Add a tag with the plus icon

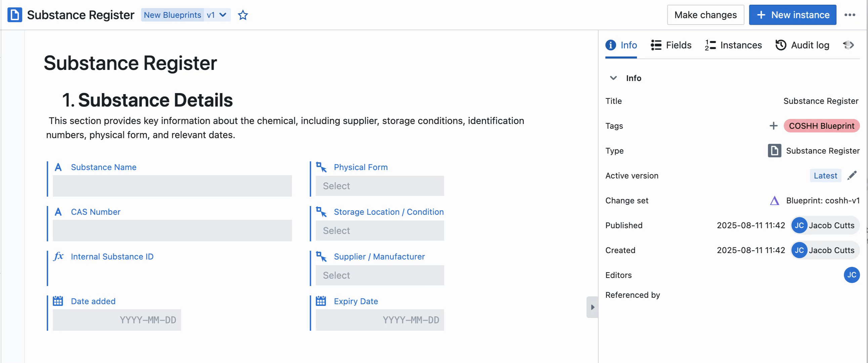(x=773, y=126)
